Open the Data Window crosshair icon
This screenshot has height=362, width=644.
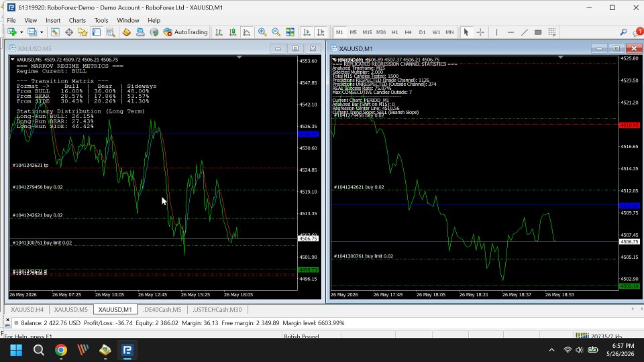point(69,32)
